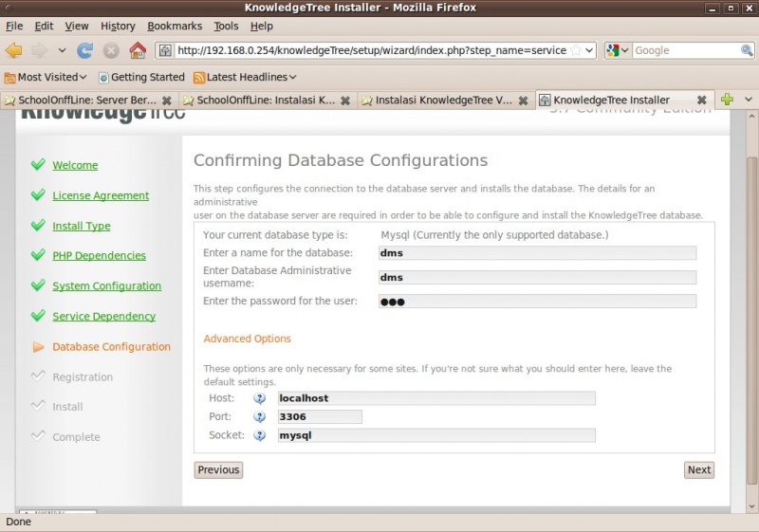
Task: Click the help icon beside Socket
Action: click(x=259, y=436)
